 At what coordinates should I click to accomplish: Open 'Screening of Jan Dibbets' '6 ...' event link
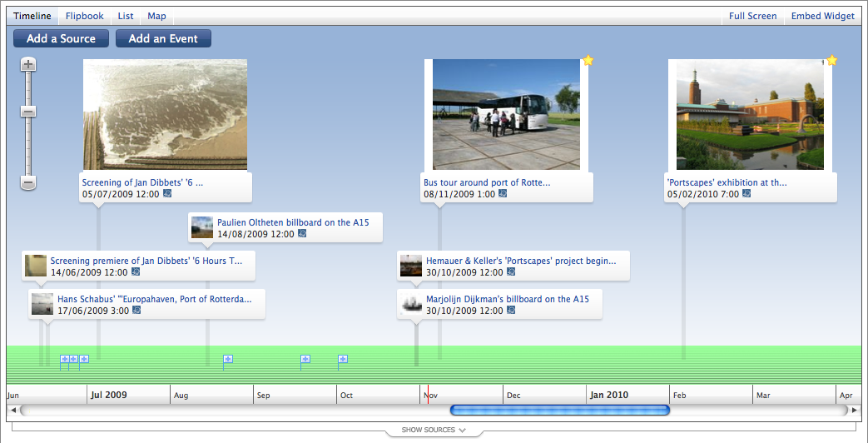(143, 182)
